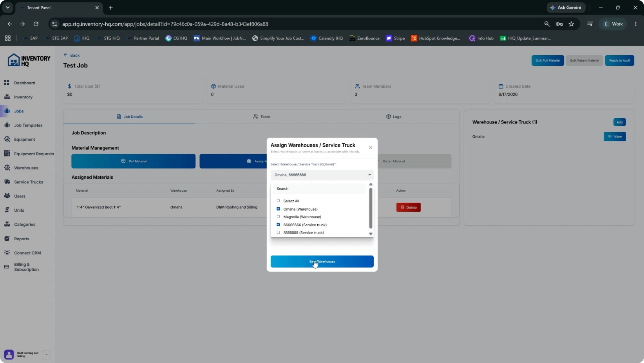Open Categories in the sidebar
The image size is (644, 363).
coord(24,224)
